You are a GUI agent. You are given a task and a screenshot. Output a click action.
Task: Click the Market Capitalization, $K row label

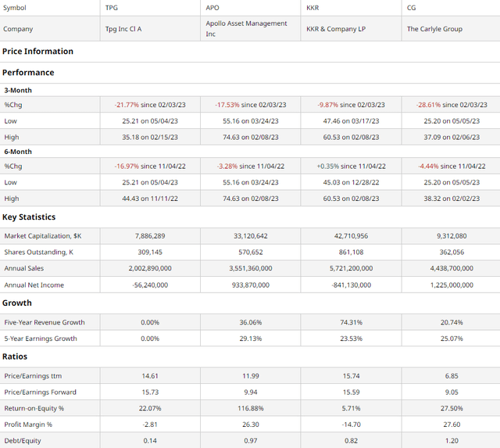tap(43, 236)
